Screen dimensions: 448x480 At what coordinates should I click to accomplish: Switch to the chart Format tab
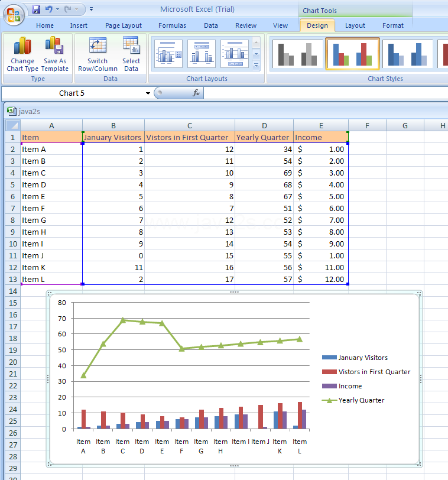tap(393, 26)
